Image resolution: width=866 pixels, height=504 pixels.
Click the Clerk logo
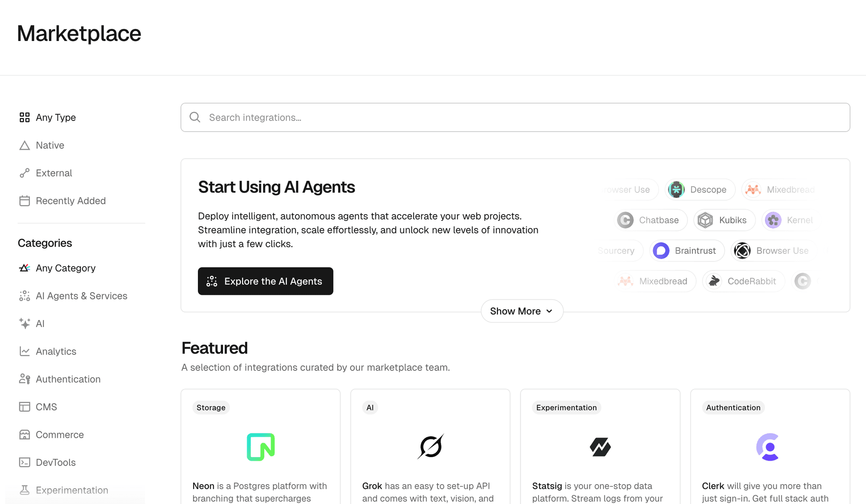click(x=769, y=447)
